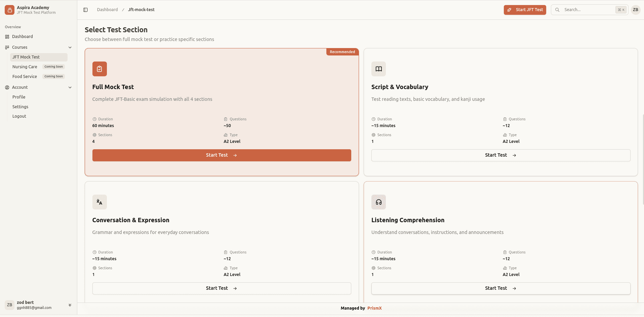The width and height of the screenshot is (644, 317).
Task: Start the Script & Vocabulary test
Action: [501, 155]
